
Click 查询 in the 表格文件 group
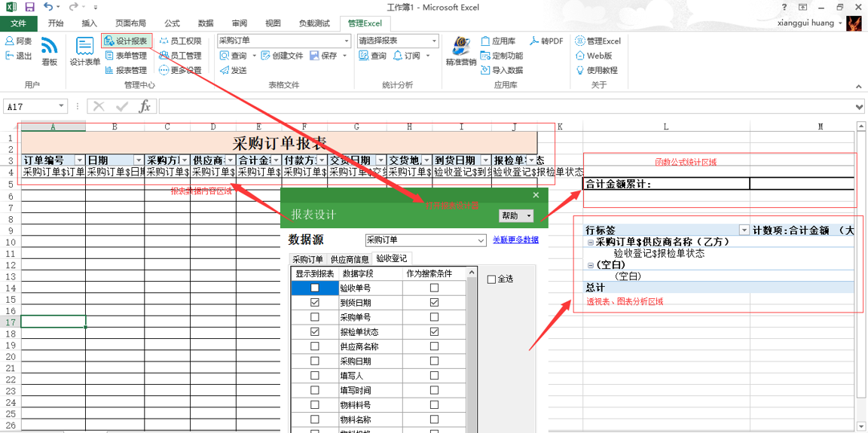[234, 55]
